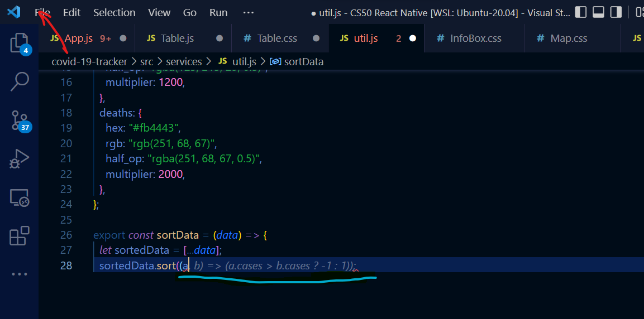Toggle panel layout icon in title bar
Screen dimensions: 644x319
[598, 12]
